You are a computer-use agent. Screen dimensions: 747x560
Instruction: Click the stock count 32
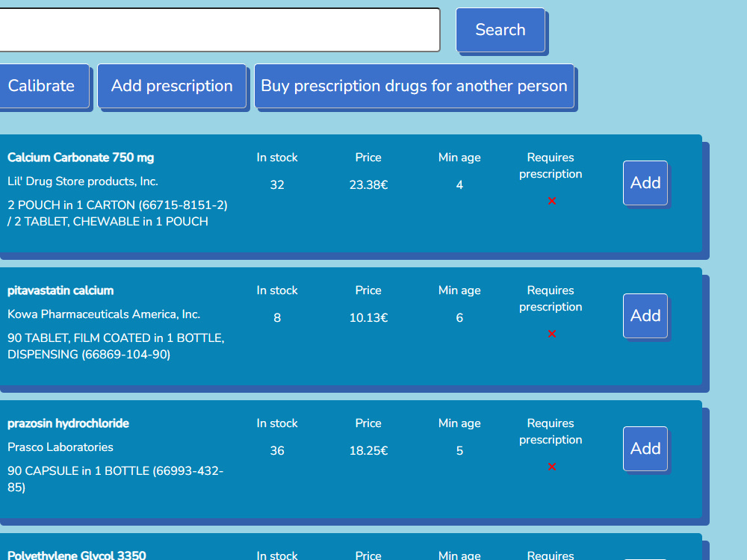(x=277, y=184)
